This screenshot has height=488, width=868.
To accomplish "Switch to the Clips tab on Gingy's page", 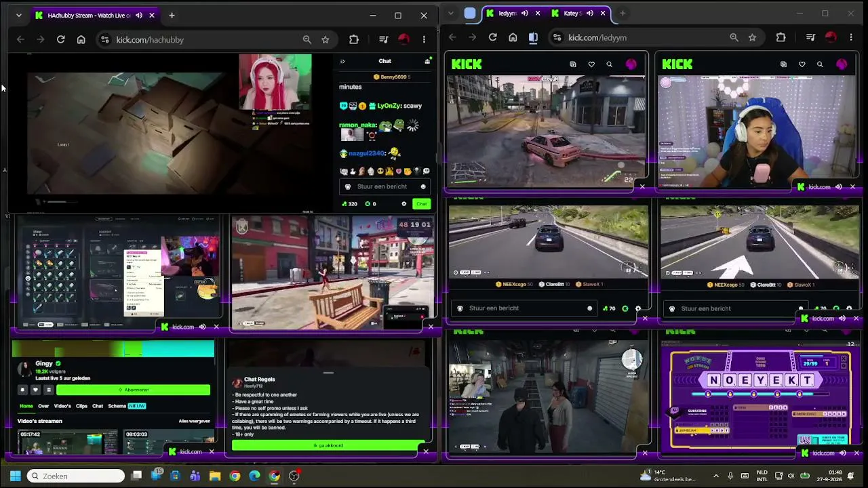I will click(x=81, y=406).
